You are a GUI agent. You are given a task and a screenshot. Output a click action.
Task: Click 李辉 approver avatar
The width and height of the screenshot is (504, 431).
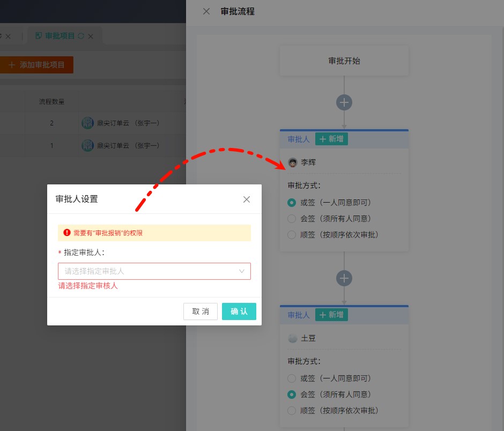[x=293, y=162]
